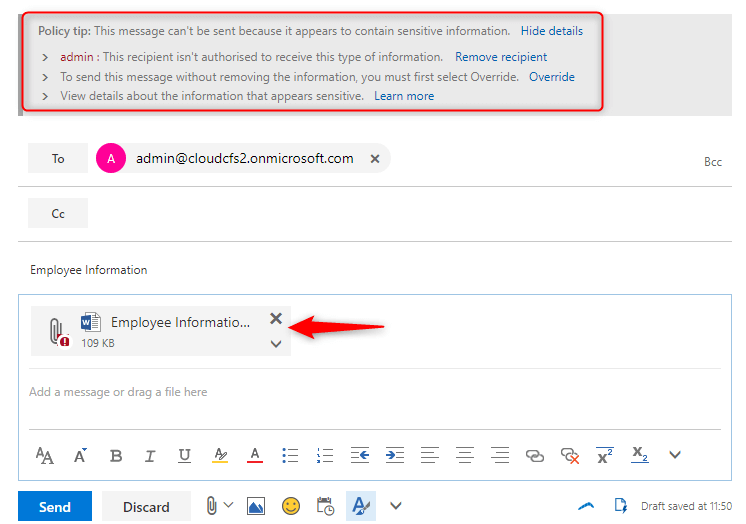
Task: Insert a bulleted list
Action: pyautogui.click(x=290, y=455)
